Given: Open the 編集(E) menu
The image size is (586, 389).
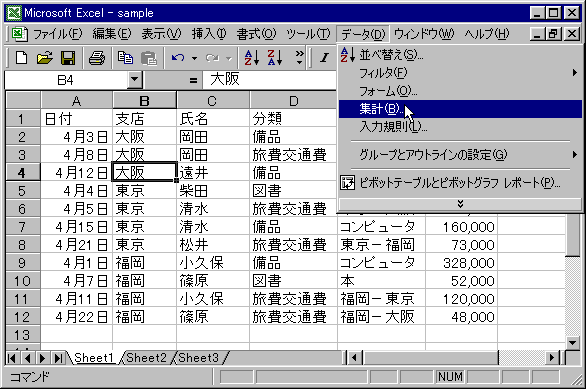Looking at the screenshot, I should tap(112, 34).
